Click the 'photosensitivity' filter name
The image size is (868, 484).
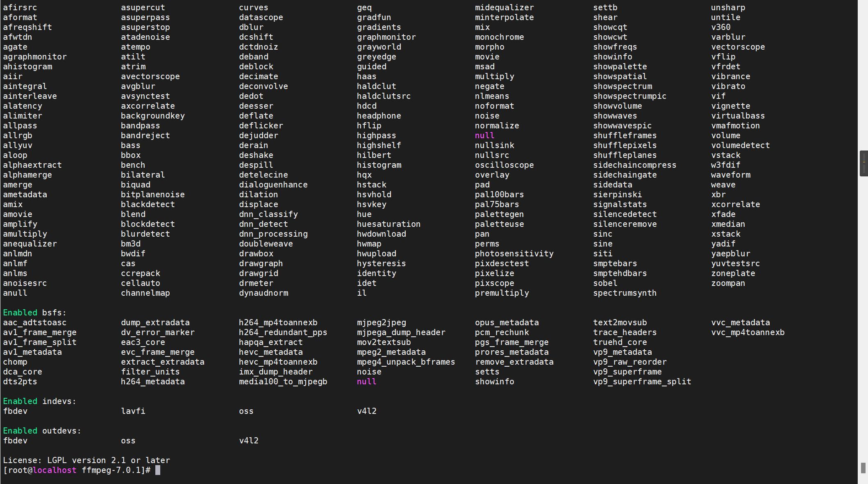[514, 253]
